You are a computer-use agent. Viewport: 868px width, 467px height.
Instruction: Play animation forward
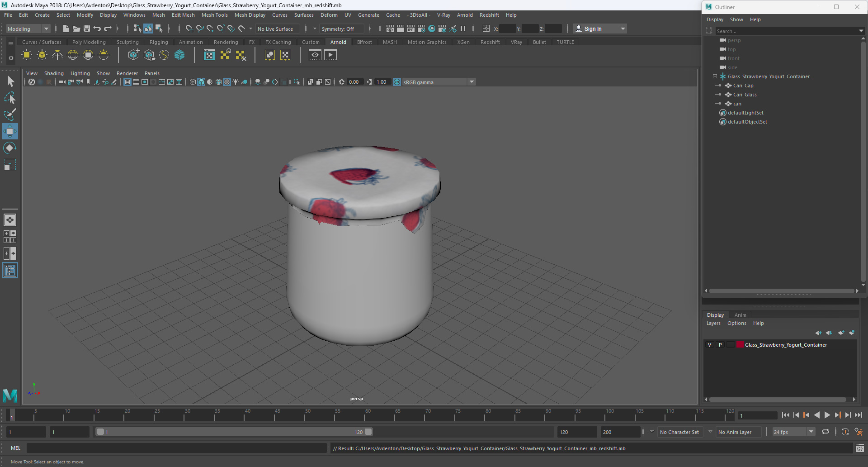[x=827, y=415]
